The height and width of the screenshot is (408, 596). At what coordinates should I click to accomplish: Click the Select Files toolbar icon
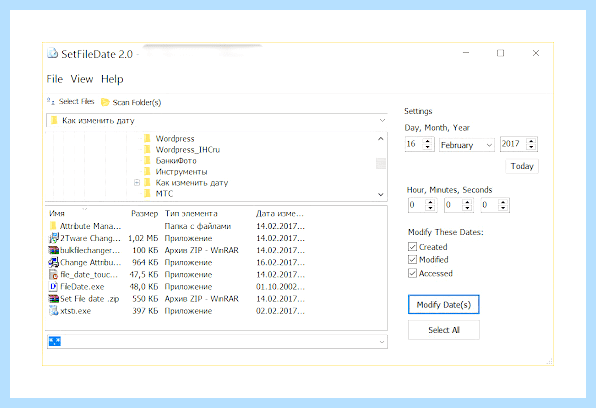click(51, 101)
